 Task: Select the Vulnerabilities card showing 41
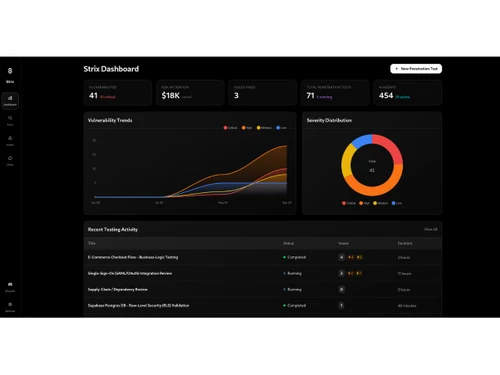(118, 93)
